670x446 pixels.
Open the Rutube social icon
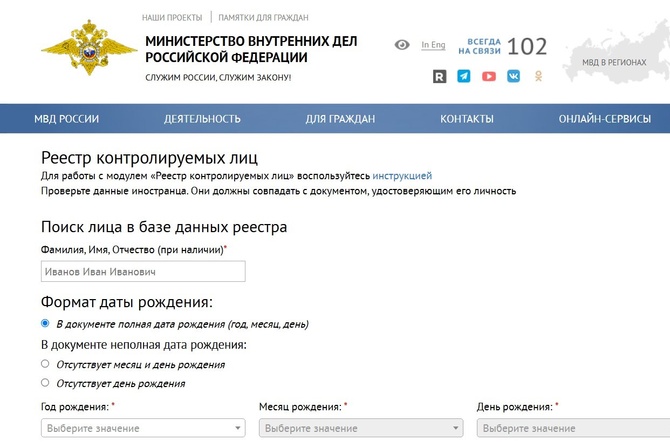[x=439, y=76]
